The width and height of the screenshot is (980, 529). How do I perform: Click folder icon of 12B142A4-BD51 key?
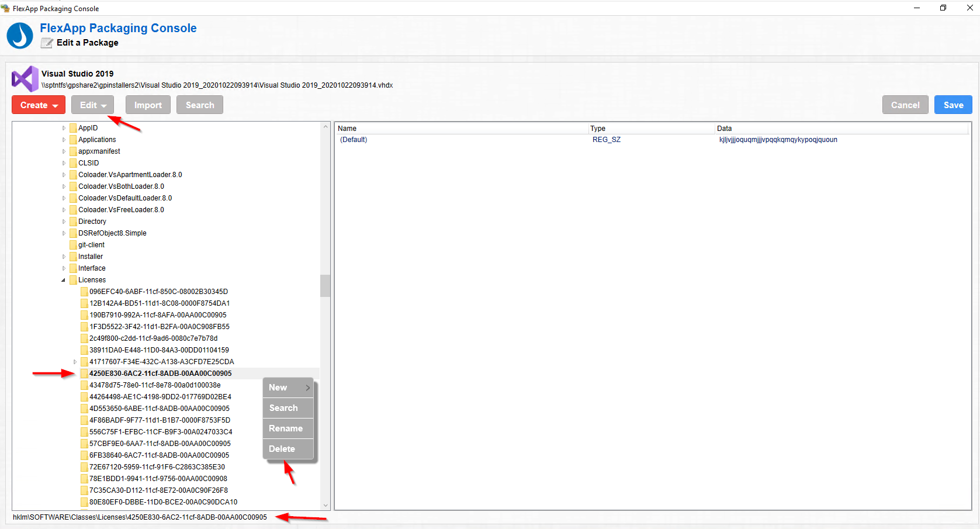(84, 303)
